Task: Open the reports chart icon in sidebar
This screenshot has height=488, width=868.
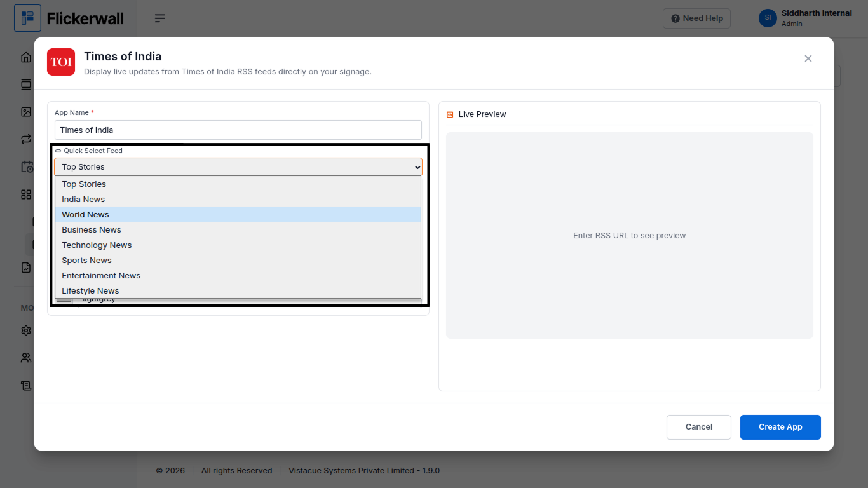Action: pyautogui.click(x=26, y=268)
